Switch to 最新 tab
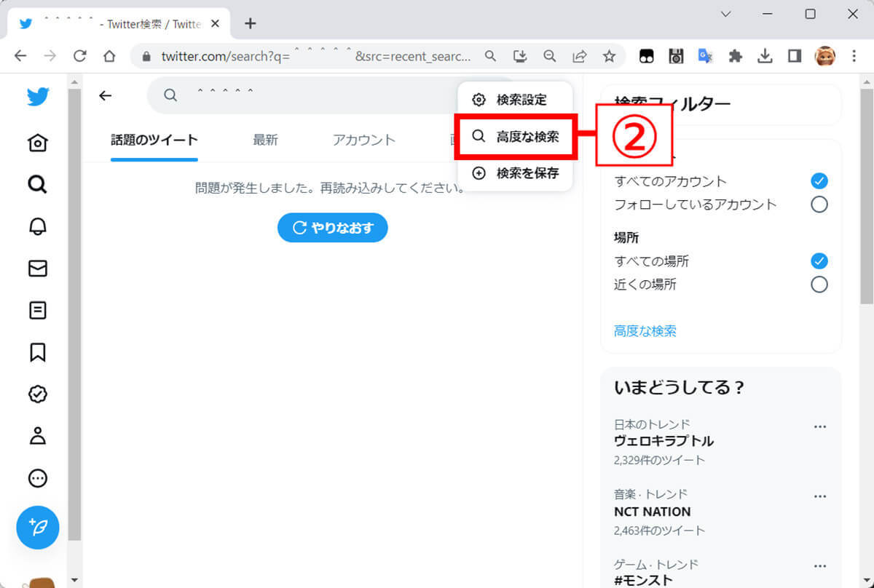Viewport: 874px width, 588px height. [265, 140]
